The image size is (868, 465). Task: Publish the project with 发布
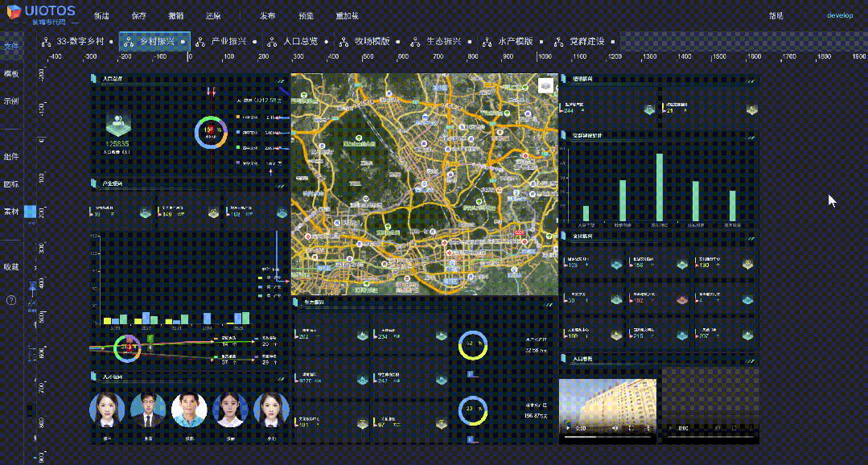[x=267, y=16]
